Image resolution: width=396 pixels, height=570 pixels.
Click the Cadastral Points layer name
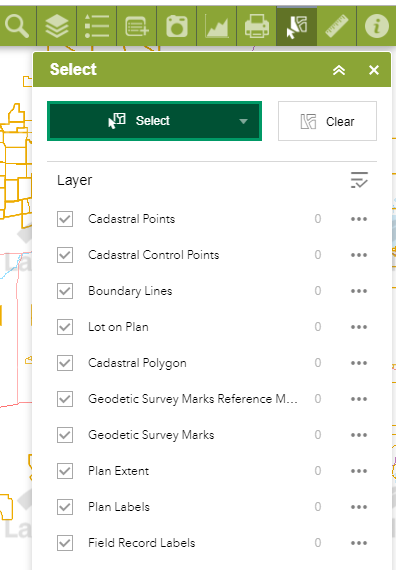click(132, 219)
